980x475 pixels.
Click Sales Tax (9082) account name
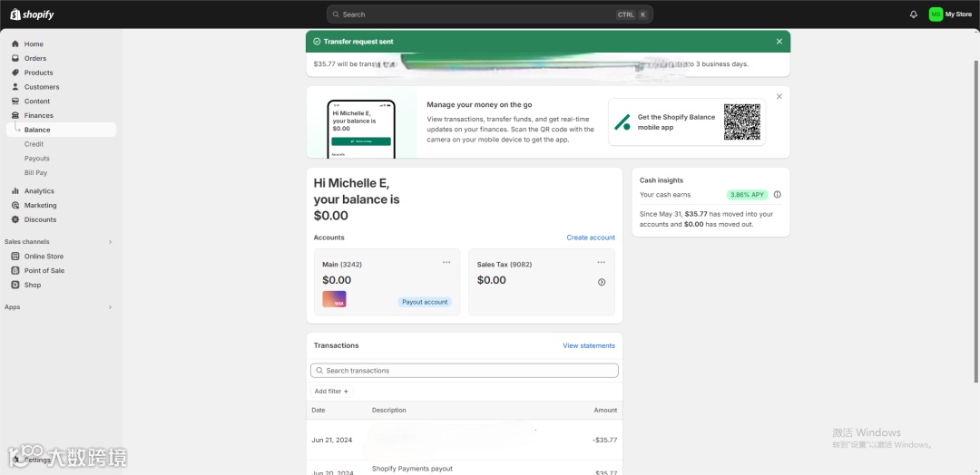tap(505, 265)
